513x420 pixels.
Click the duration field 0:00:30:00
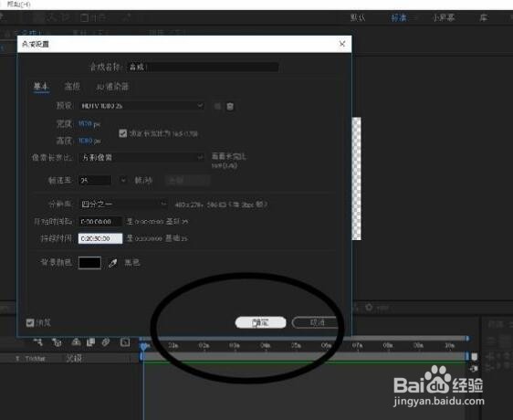[100, 238]
